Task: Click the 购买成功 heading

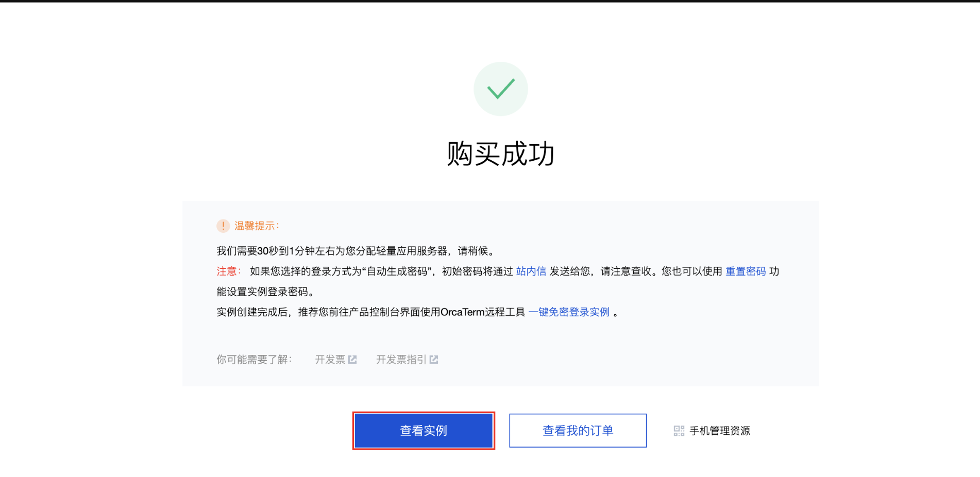Action: [x=500, y=154]
